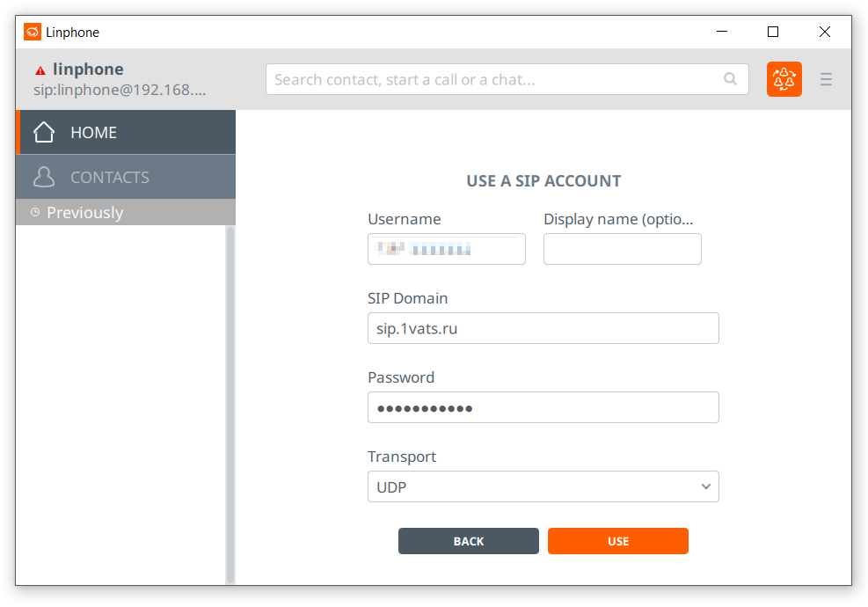Click the red warning triangle status icon
The image size is (868, 607).
click(40, 70)
